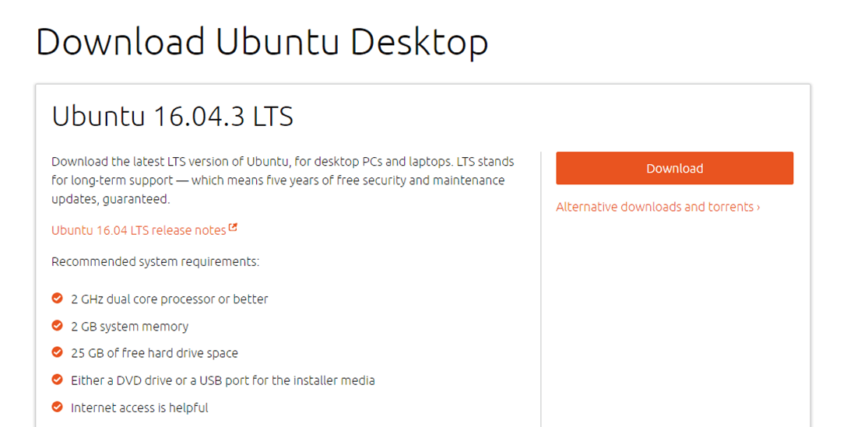Click the checkmark icon beside hard drive space
The height and width of the screenshot is (427, 868).
coord(57,353)
